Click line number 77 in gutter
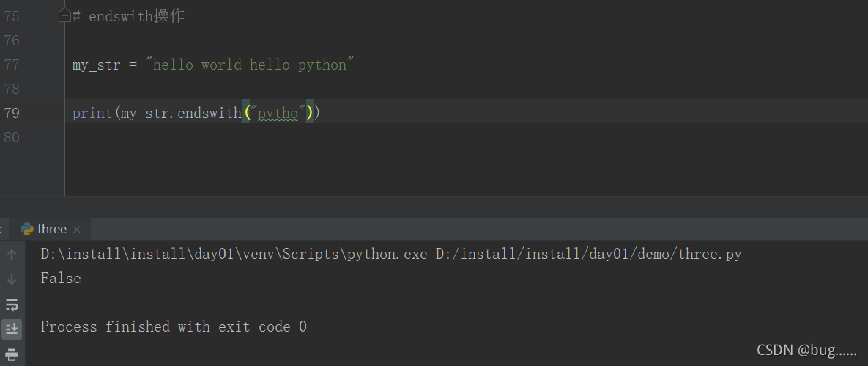The width and height of the screenshot is (868, 366). click(12, 65)
